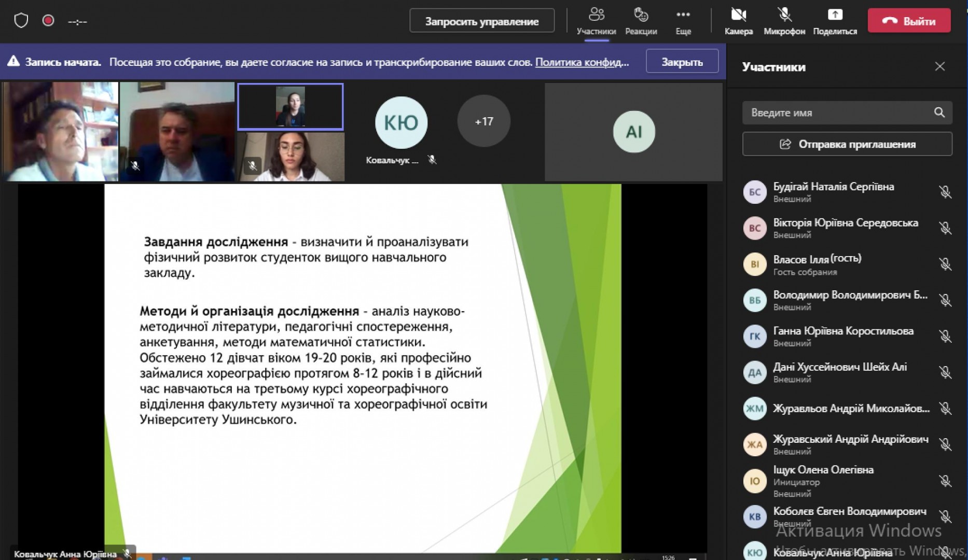Toggle the Microphone mute button

784,16
